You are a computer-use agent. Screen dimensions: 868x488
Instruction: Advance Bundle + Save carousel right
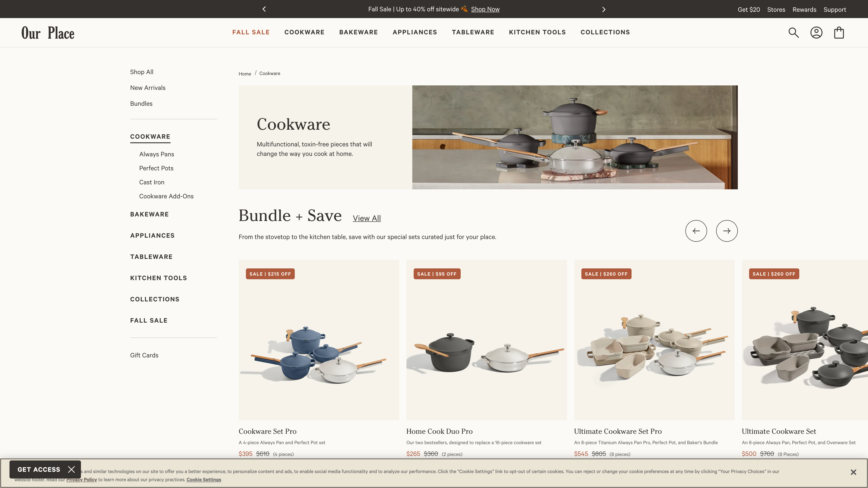726,231
